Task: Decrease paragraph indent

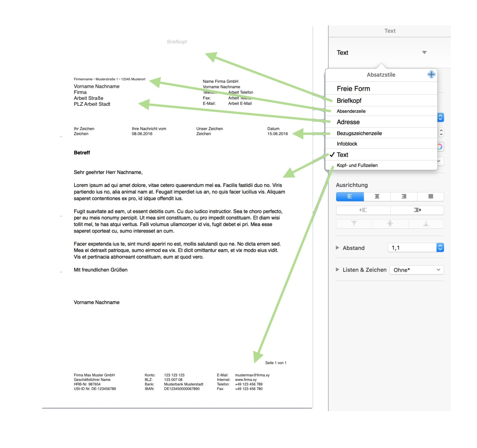Action: [x=363, y=210]
